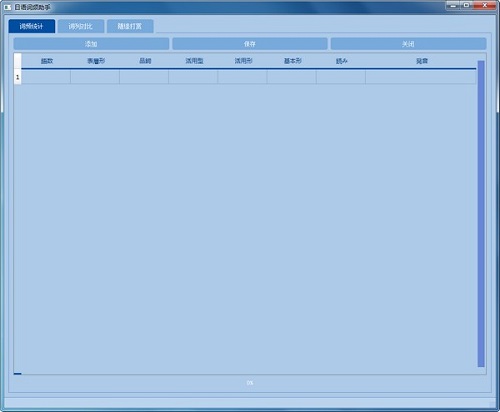The width and height of the screenshot is (500, 412).
Task: Click the 0% progress bar at the bottom
Action: pyautogui.click(x=250, y=383)
